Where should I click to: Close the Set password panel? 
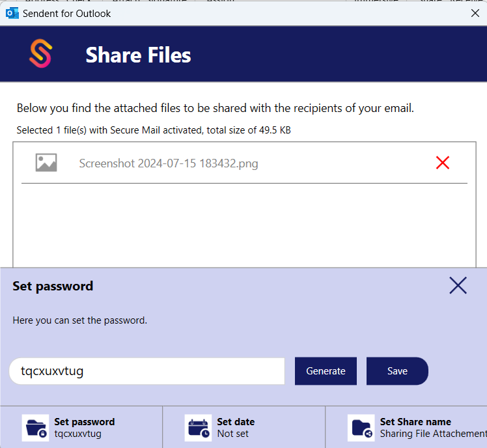[458, 285]
